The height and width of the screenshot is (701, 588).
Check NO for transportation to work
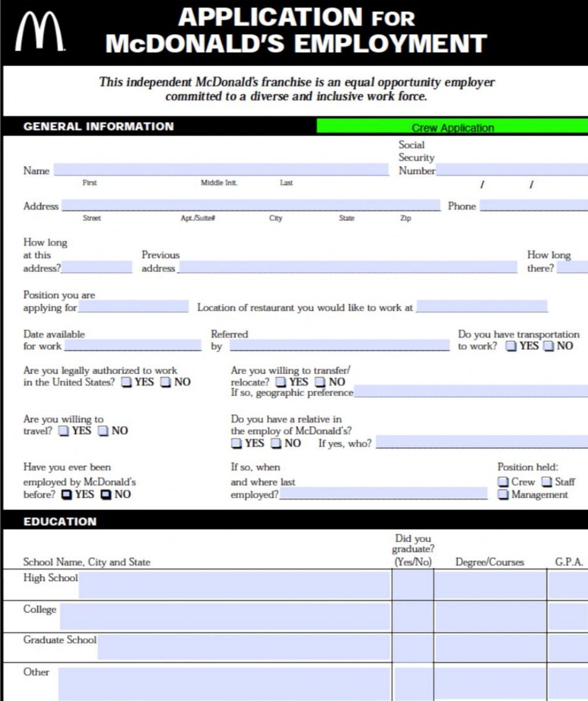point(548,346)
